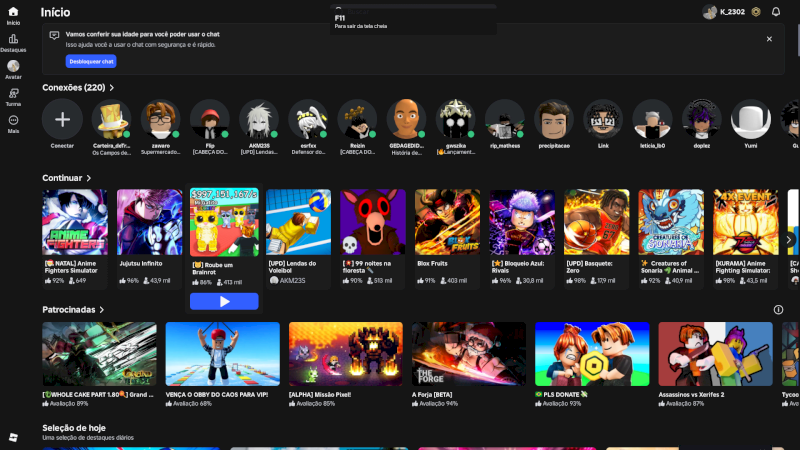Dismiss the chat age check banner
800x450 pixels.
(769, 39)
